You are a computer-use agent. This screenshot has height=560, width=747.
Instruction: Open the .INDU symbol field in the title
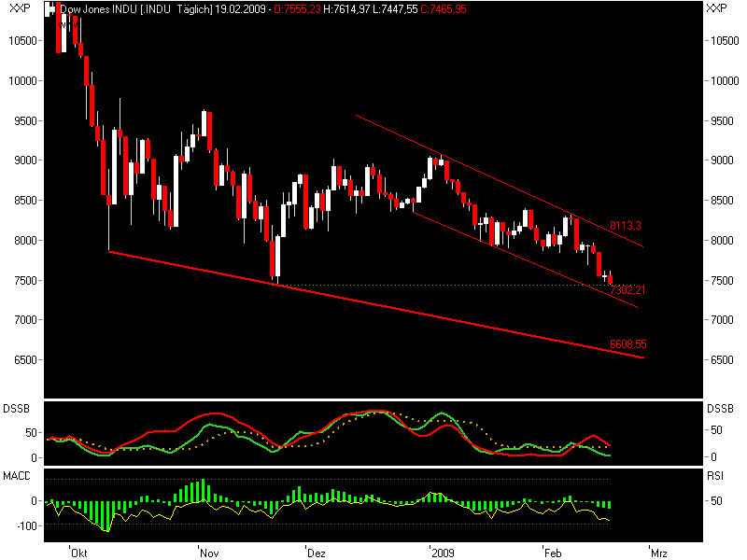tap(130, 11)
